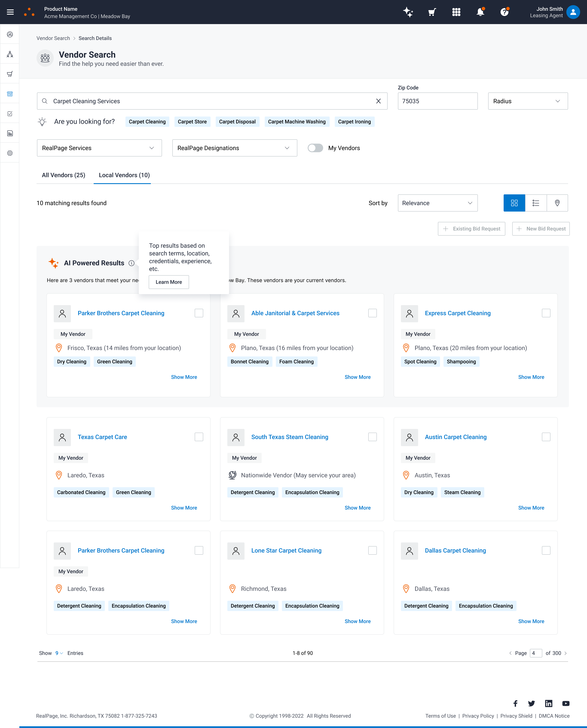Open storefront marketplace icon in sidebar
This screenshot has height=728, width=587.
(10, 94)
